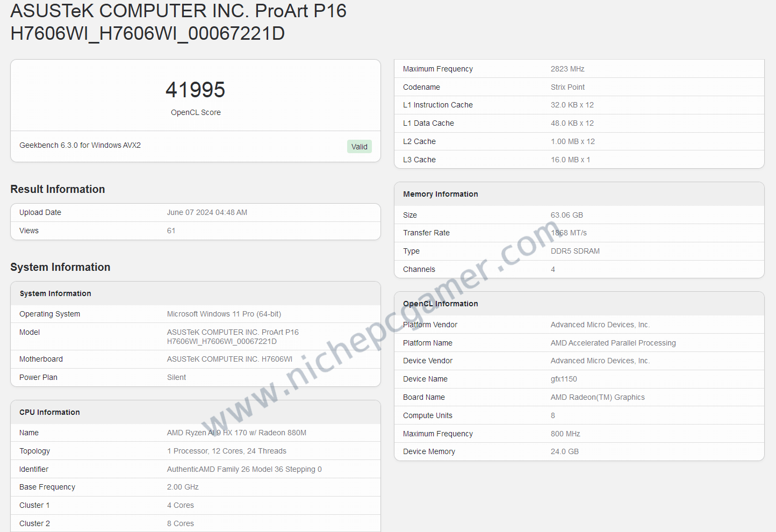This screenshot has height=532, width=776.
Task: Select 'AuthenticAMD Family 26 Model 36 Stepping 0'
Action: pos(245,469)
